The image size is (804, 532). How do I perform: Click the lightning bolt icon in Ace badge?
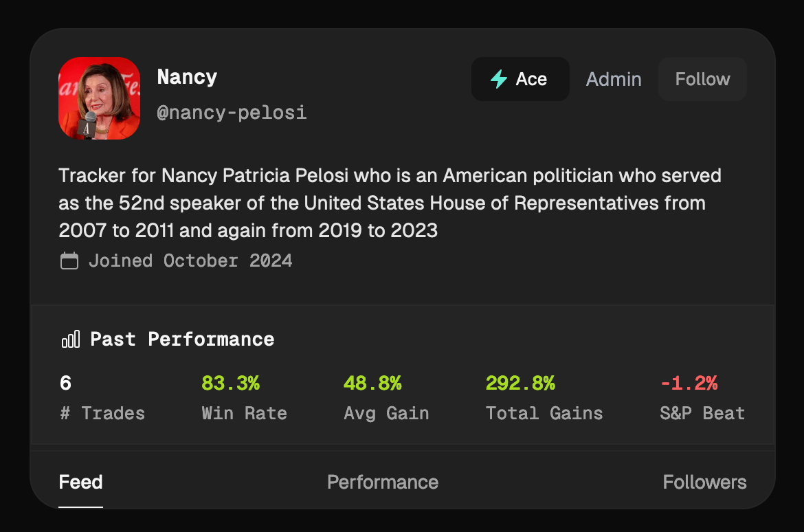click(499, 79)
